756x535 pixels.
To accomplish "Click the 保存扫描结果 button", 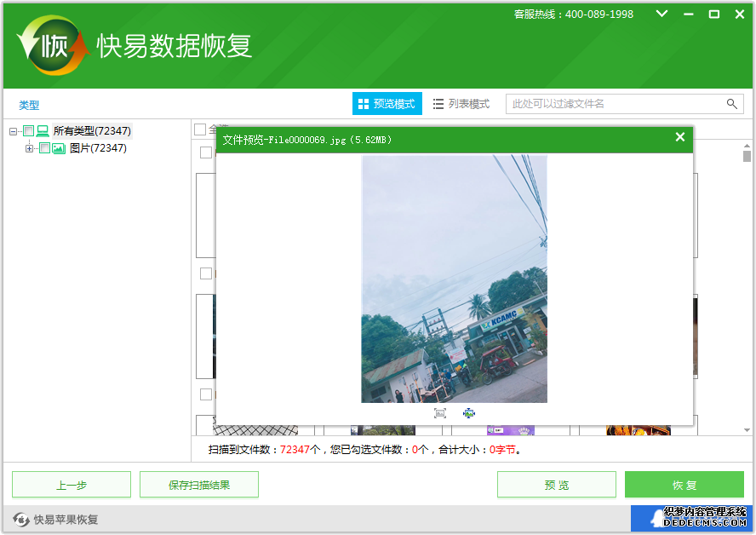I will pos(198,485).
